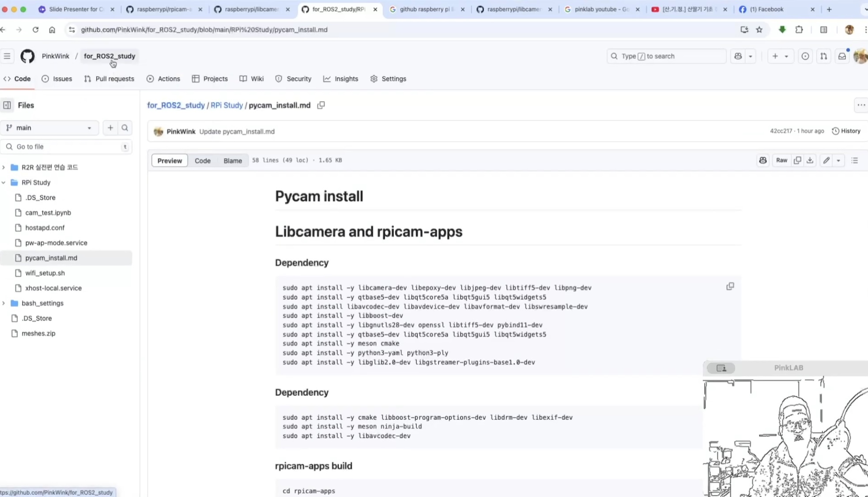Open the main branch dropdown
Image resolution: width=868 pixels, height=497 pixels.
[49, 128]
